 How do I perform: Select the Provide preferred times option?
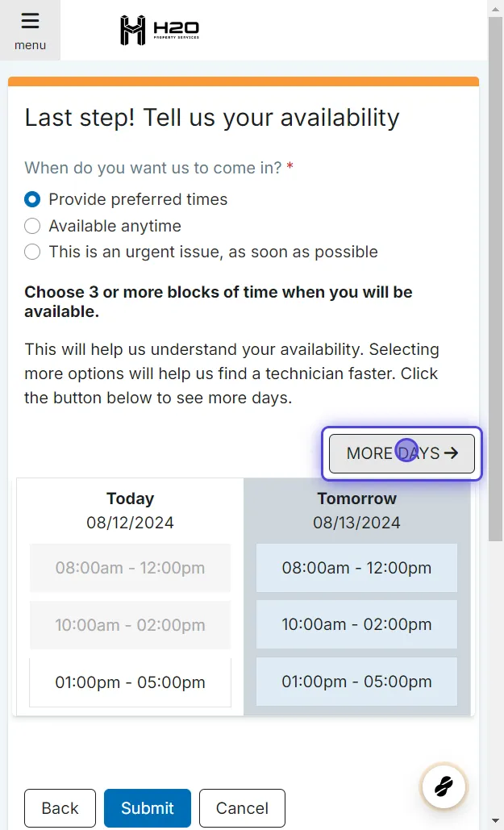[31, 199]
